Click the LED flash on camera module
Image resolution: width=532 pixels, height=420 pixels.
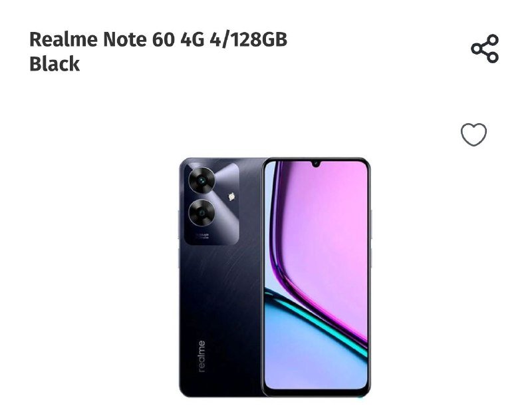(231, 196)
